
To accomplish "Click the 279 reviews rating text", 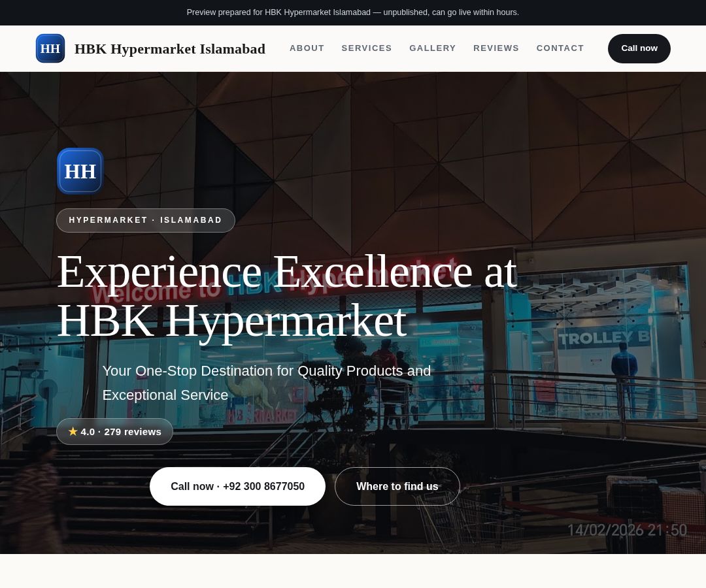I will click(x=132, y=432).
